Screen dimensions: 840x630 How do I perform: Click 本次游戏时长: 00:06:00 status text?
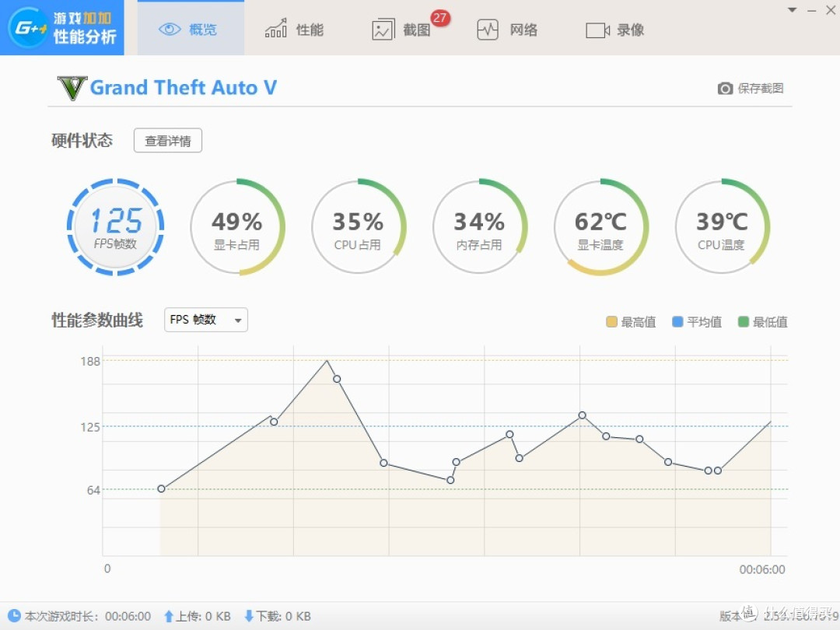87,617
